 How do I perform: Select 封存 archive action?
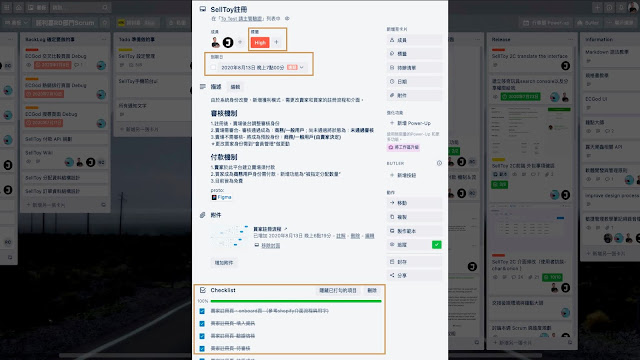coord(414,262)
